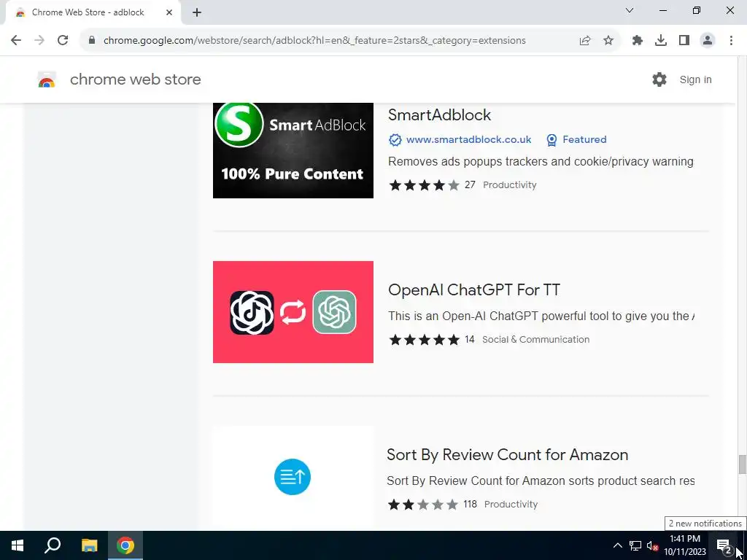Click the five-star rating of ChatGPT For TT

click(x=425, y=340)
